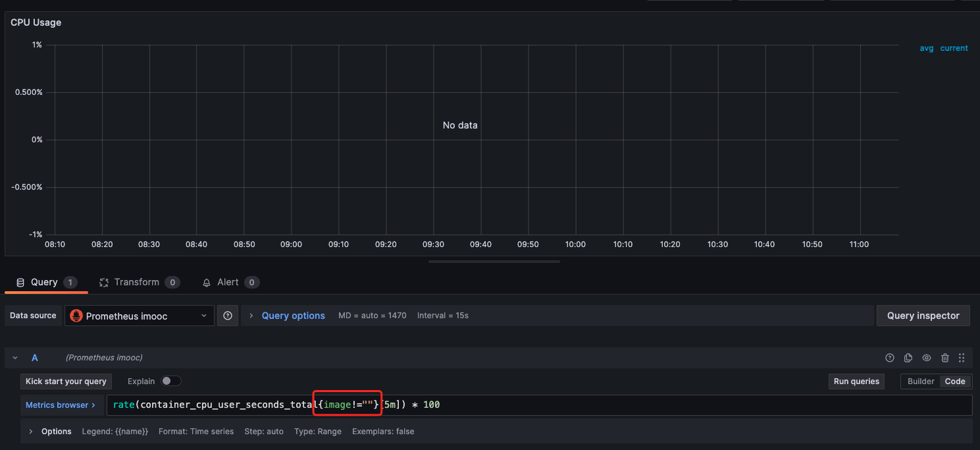Switch to the Transform tab

[139, 282]
